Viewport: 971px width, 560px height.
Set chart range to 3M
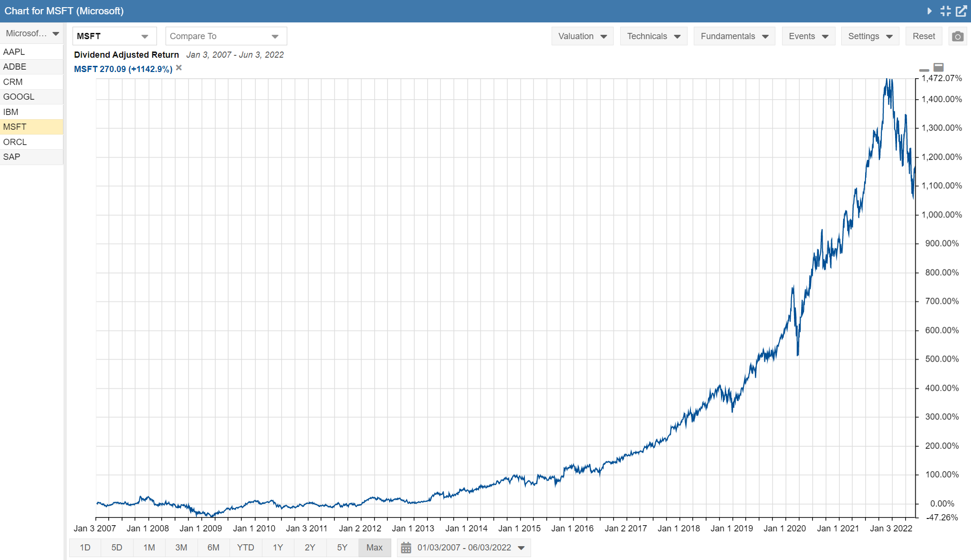[x=181, y=548]
